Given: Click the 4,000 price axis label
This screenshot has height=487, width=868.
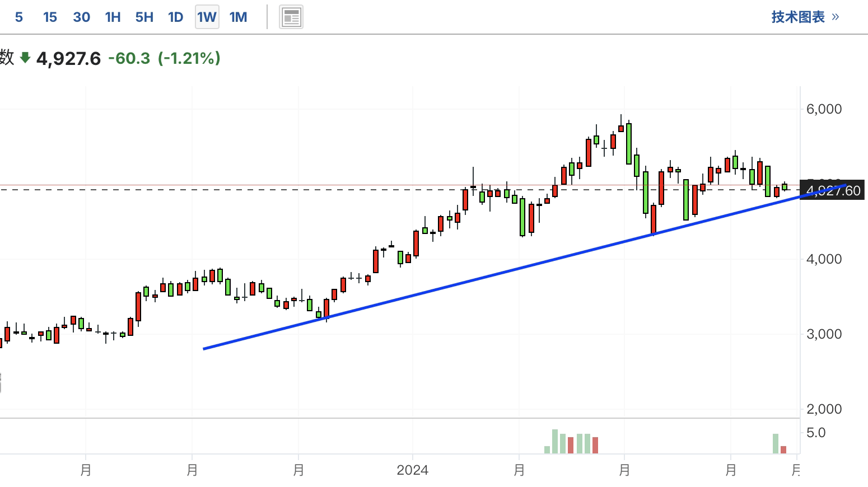Looking at the screenshot, I should (824, 259).
